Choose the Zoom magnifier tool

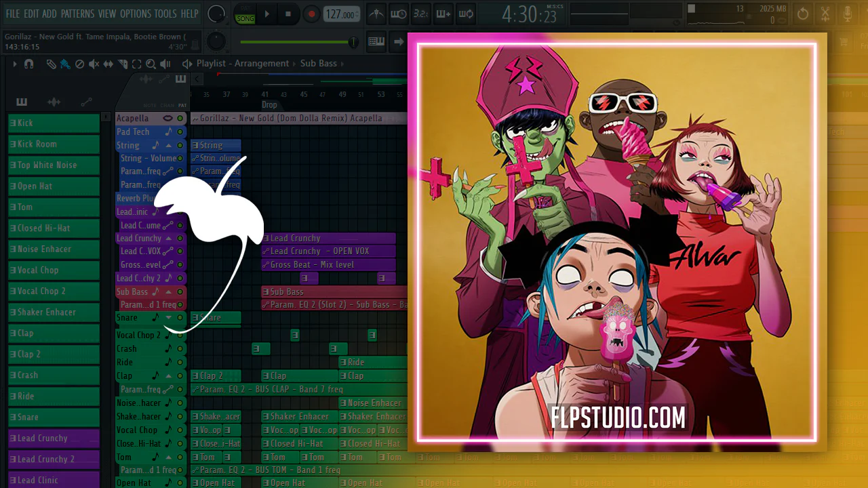click(x=151, y=64)
